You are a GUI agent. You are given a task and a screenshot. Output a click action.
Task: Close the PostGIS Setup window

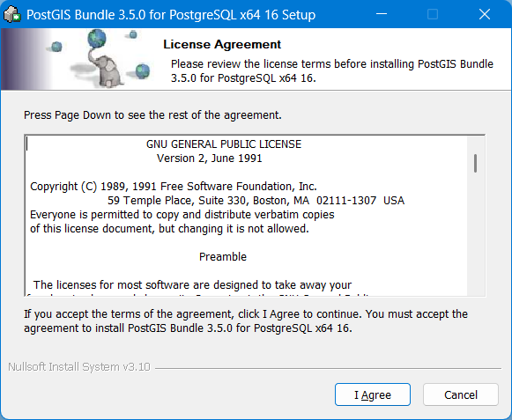point(485,14)
